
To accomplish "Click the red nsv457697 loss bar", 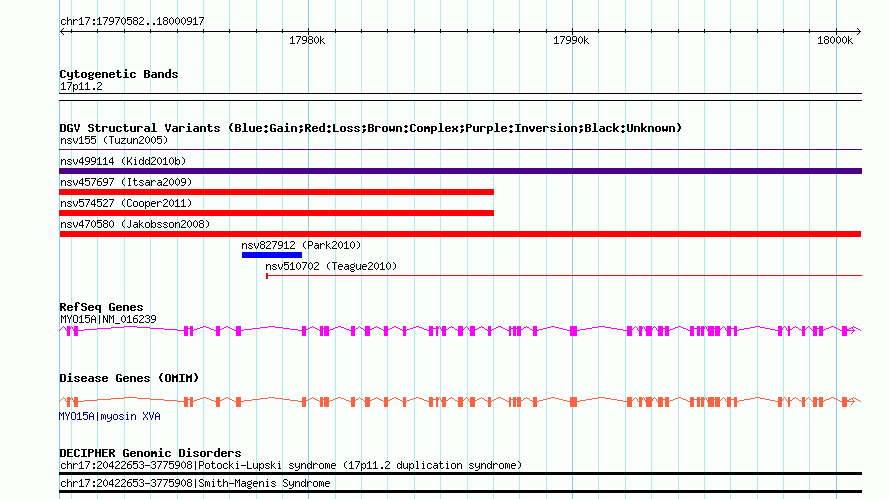I will click(x=276, y=192).
